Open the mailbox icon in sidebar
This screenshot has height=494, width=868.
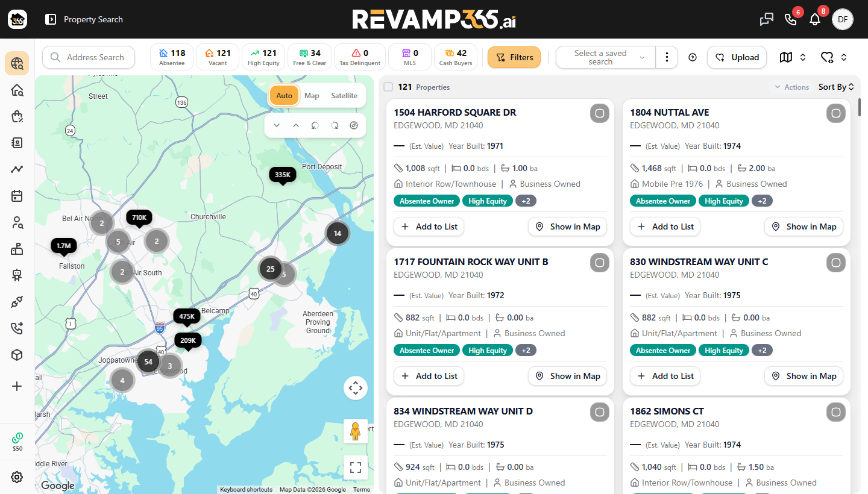tap(17, 249)
